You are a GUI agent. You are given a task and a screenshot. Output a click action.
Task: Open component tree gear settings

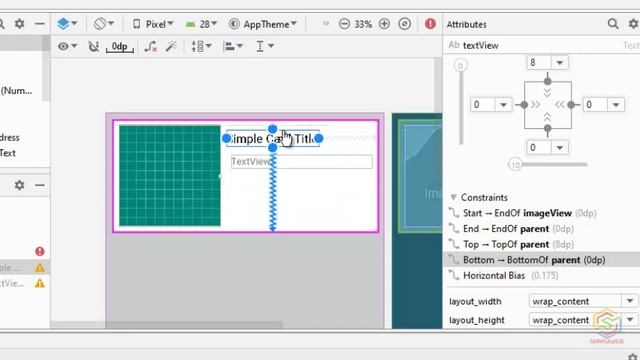pyautogui.click(x=19, y=185)
